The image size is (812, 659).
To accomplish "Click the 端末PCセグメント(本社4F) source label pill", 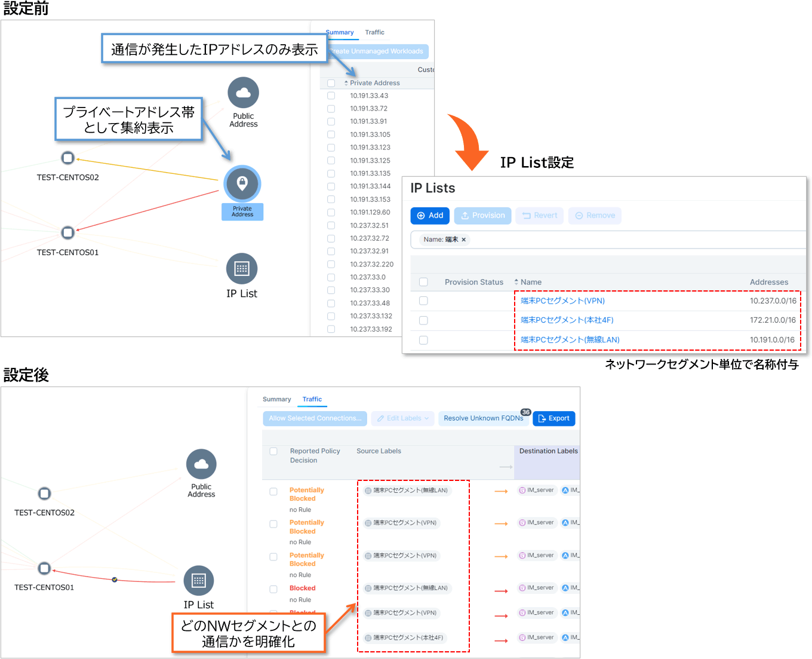I will [x=405, y=638].
